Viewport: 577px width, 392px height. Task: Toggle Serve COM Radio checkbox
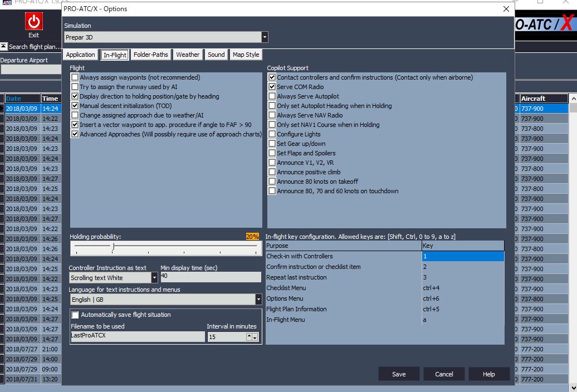[x=272, y=87]
